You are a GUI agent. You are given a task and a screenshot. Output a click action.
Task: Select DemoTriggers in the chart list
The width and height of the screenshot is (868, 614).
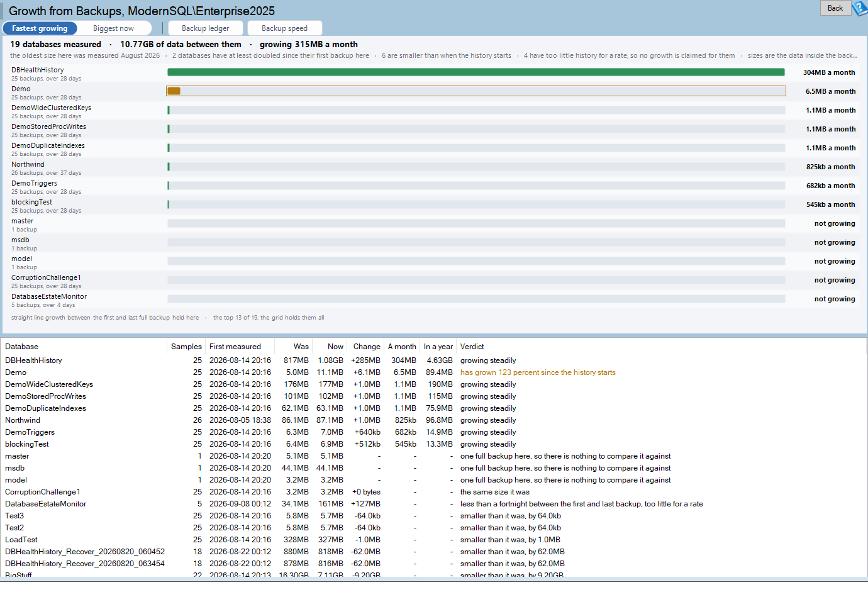34,183
